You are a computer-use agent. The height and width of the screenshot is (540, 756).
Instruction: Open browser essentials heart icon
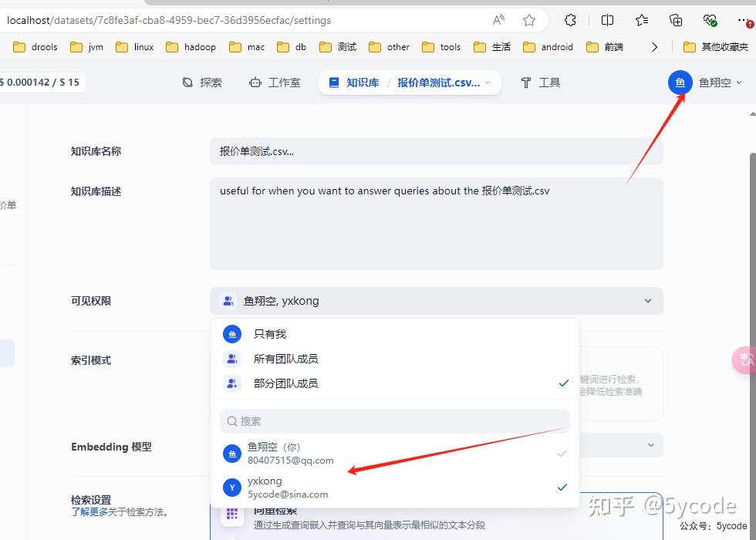[710, 20]
